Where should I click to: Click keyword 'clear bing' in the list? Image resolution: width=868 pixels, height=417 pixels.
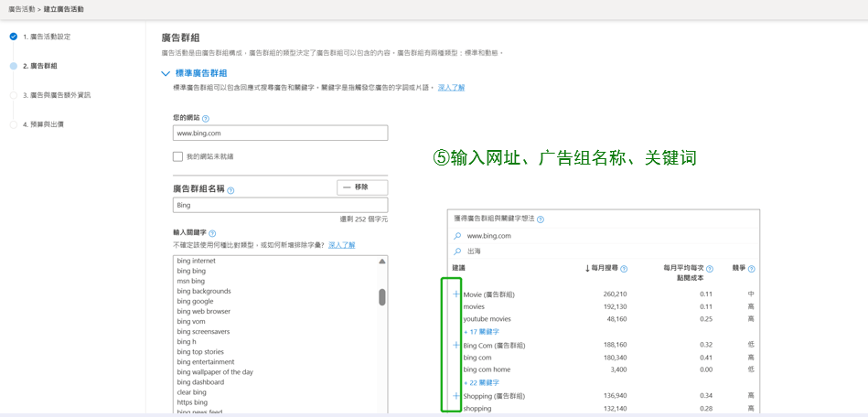tap(191, 392)
